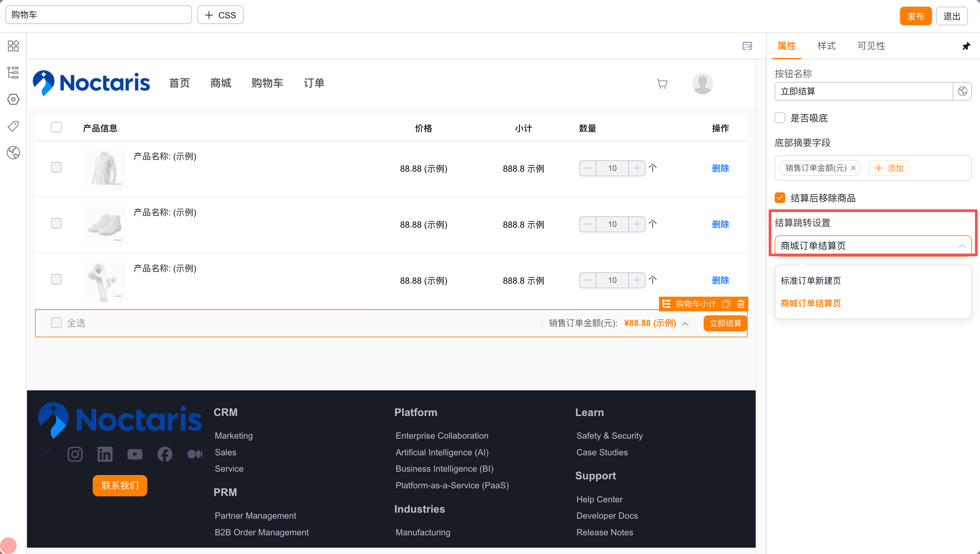980x554 pixels.
Task: Click the hexagon settings icon in sidebar
Action: pos(13,99)
